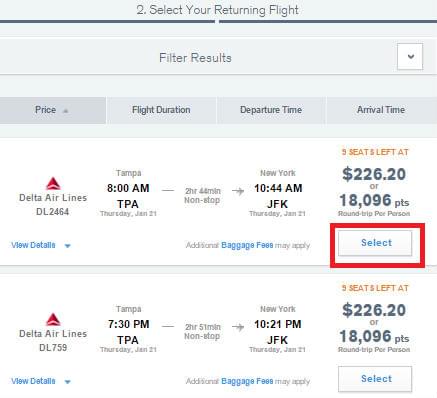Expand View Details for flight DL2464

tap(33, 245)
